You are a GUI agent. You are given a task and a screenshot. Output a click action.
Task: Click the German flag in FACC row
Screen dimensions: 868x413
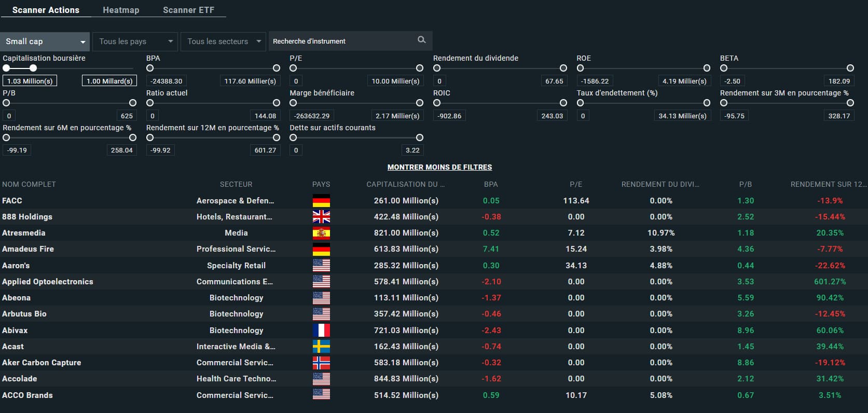[x=321, y=201]
